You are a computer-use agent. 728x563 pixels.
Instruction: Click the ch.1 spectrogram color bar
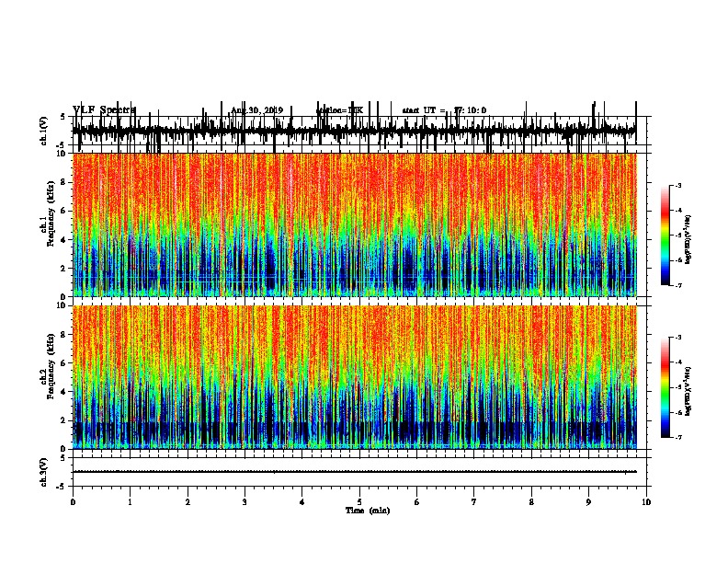click(x=665, y=236)
